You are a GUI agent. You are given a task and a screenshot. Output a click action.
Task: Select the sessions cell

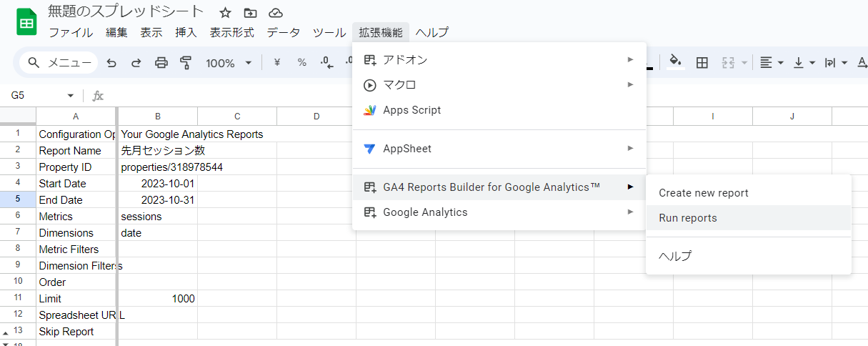coord(158,217)
